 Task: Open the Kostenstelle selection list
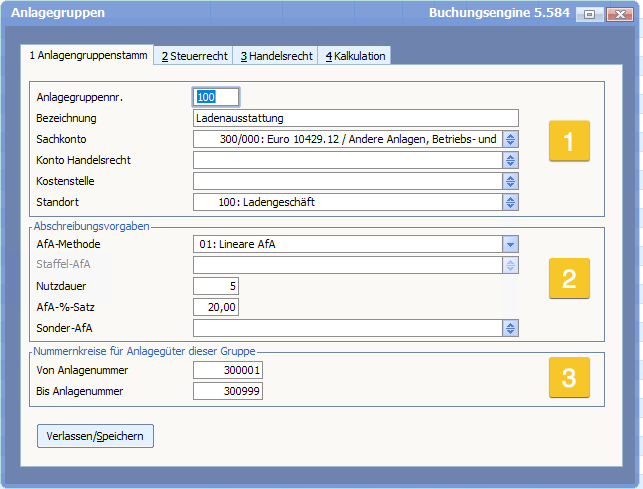(x=511, y=181)
